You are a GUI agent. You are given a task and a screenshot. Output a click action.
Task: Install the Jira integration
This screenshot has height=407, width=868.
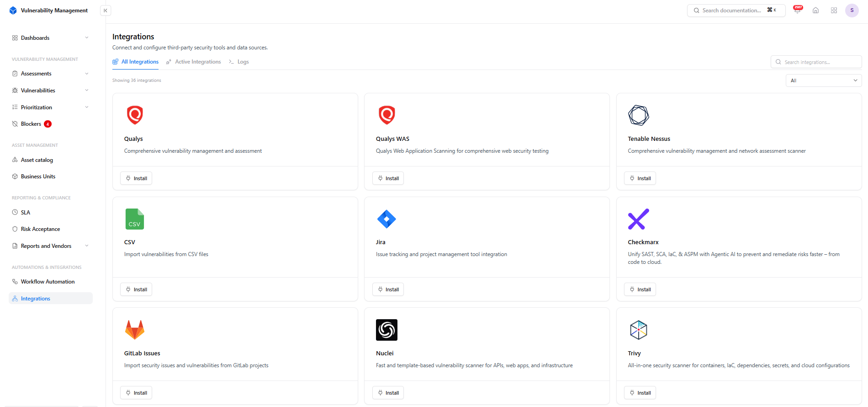(x=388, y=289)
